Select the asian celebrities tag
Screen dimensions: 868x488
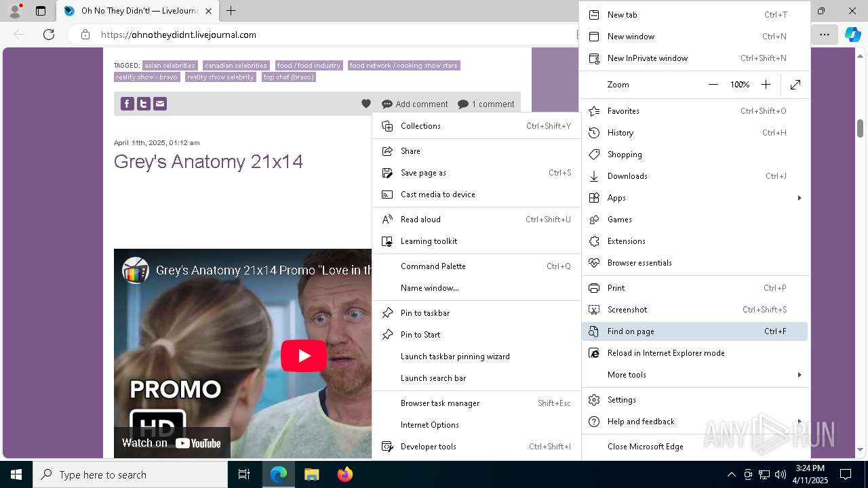tap(170, 66)
